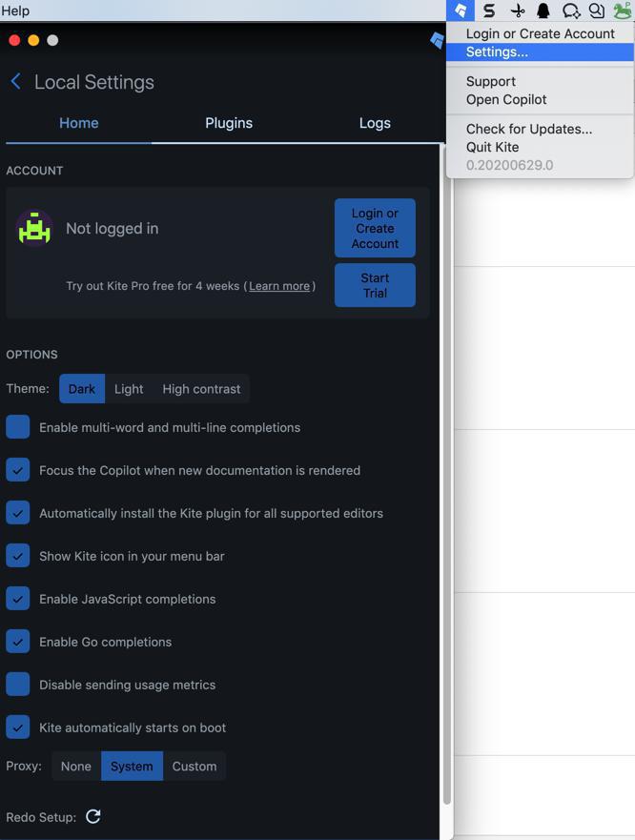Toggle Show Kite icon in menu bar

point(18,556)
